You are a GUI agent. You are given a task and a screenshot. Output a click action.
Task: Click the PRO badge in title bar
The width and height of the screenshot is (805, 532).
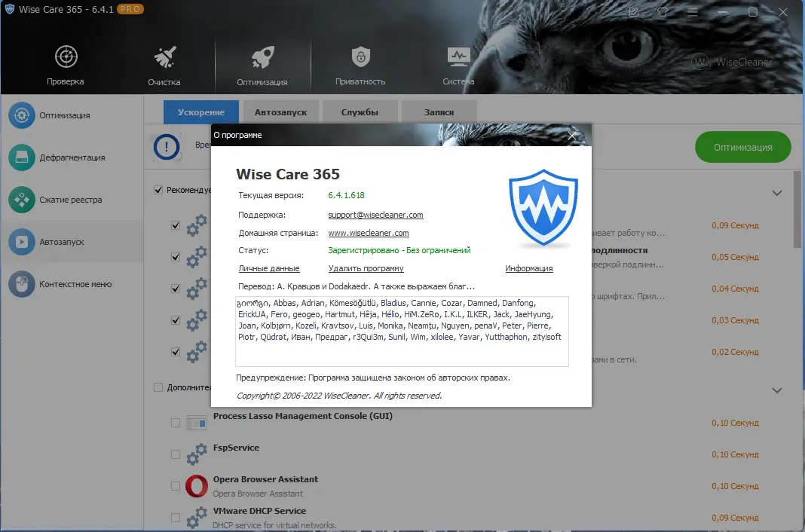130,9
